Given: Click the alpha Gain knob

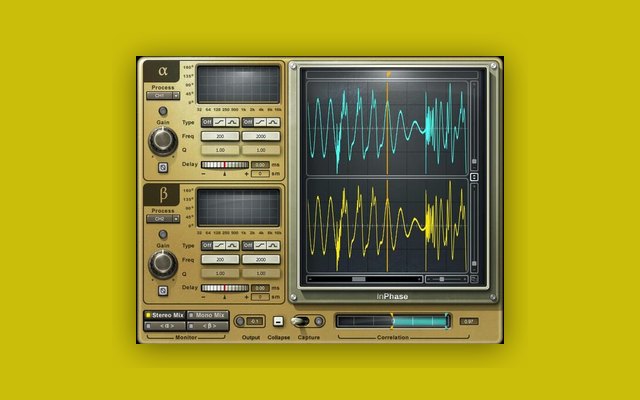Looking at the screenshot, I should (x=163, y=141).
